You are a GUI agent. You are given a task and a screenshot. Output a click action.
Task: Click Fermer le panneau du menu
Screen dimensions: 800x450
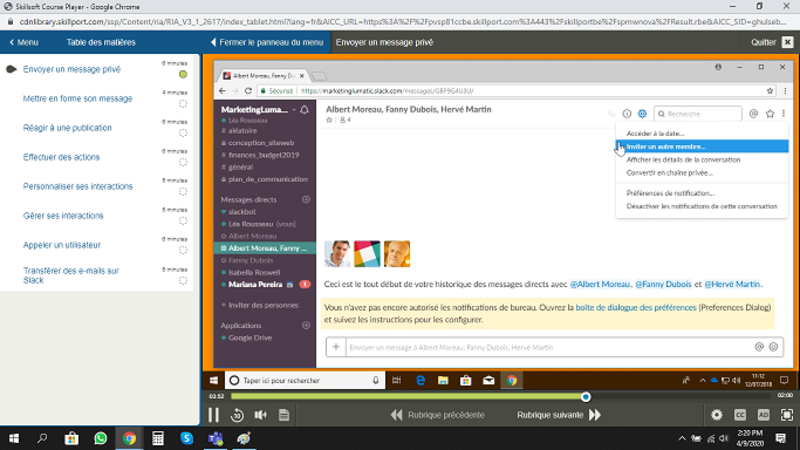[267, 42]
